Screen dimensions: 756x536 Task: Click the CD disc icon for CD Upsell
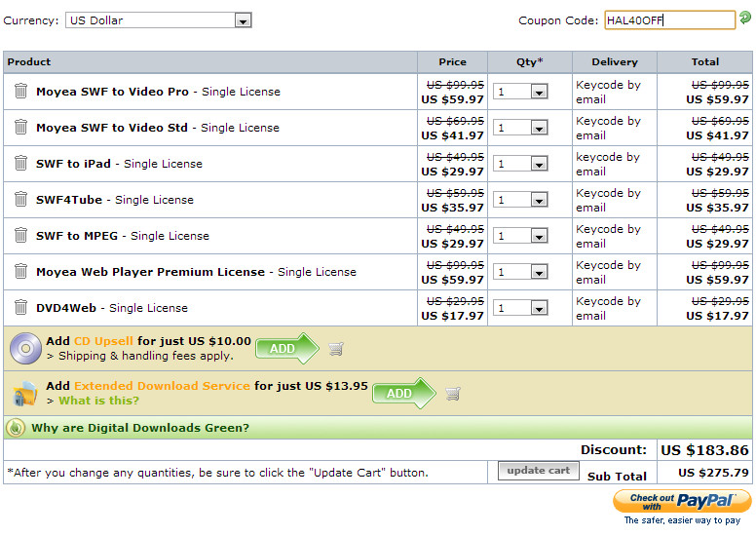(25, 348)
